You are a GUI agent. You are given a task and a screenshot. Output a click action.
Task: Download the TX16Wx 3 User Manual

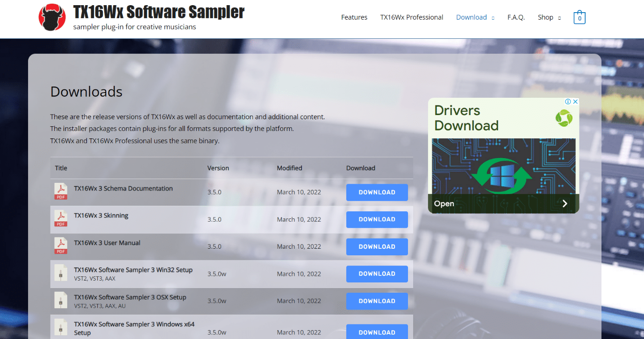(x=377, y=246)
